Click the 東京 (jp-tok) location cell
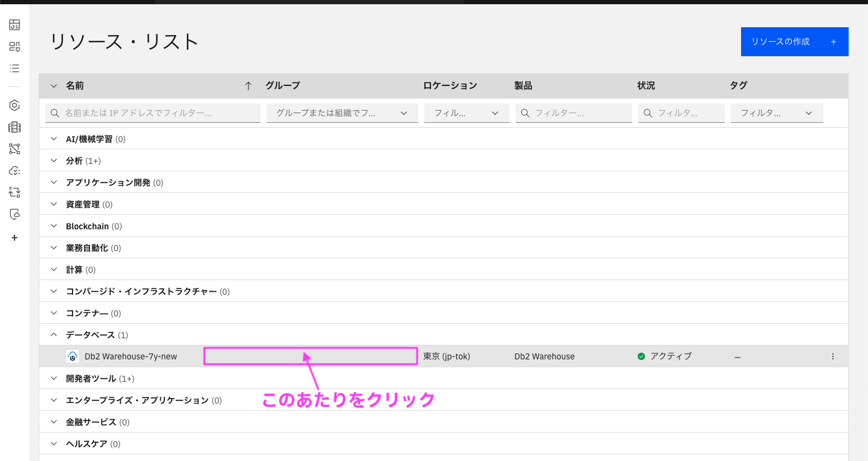This screenshot has height=461, width=868. click(x=447, y=356)
